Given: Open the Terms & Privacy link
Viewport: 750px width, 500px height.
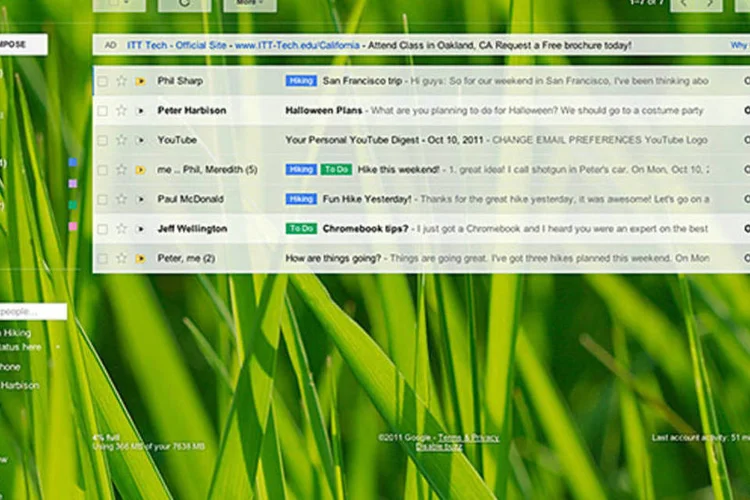Looking at the screenshot, I should 468,438.
